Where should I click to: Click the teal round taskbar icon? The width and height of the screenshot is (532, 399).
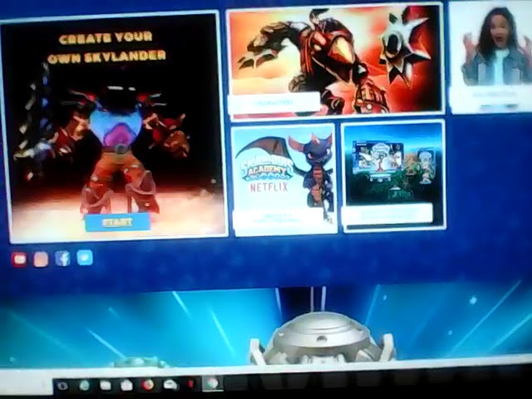tap(84, 385)
